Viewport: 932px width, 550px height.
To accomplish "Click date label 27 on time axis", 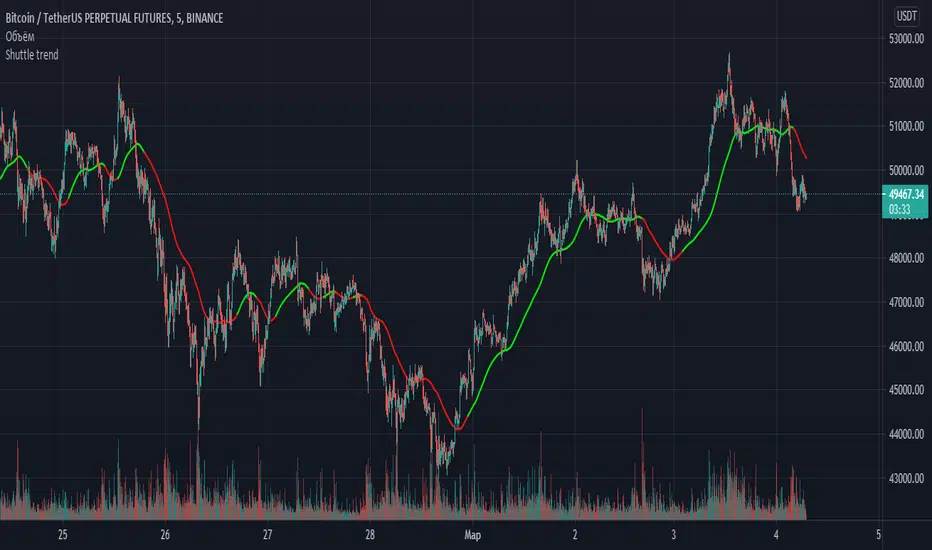I will pyautogui.click(x=267, y=535).
